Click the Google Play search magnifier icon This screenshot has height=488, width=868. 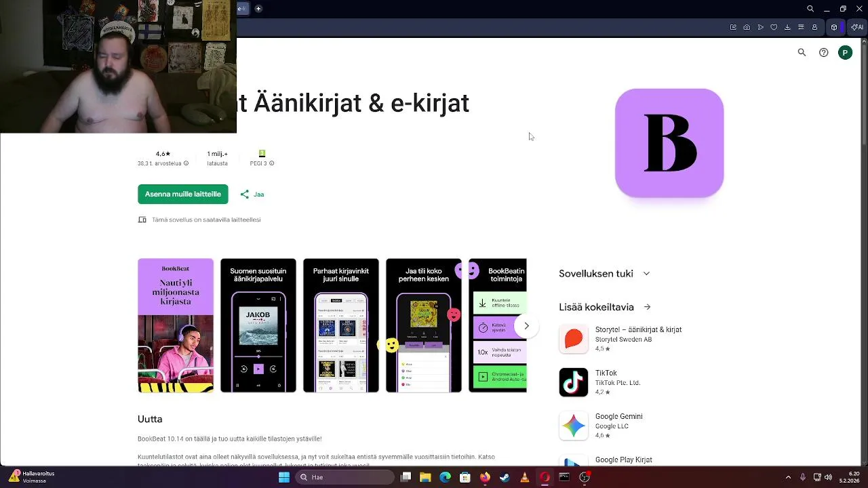[802, 52]
